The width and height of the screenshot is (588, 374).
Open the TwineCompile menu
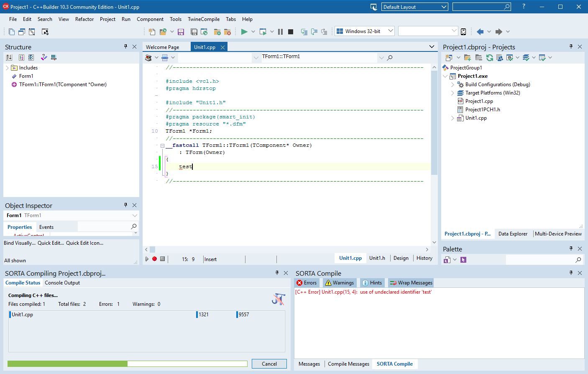[204, 19]
